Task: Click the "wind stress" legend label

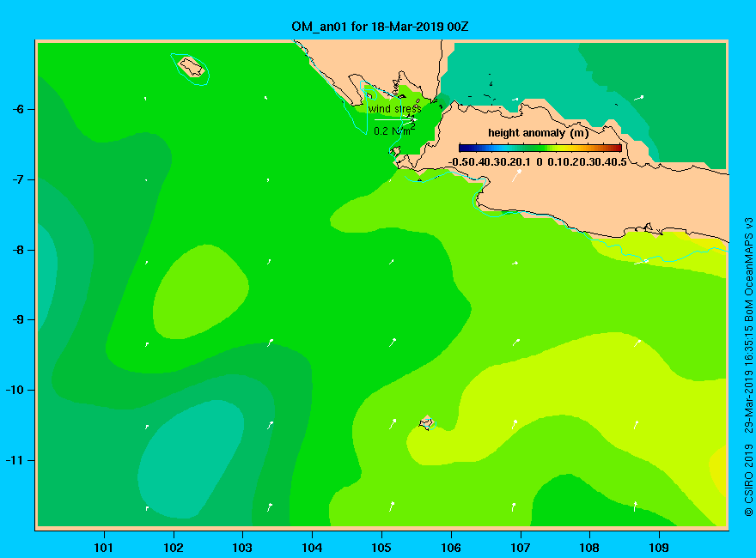Action: point(395,109)
